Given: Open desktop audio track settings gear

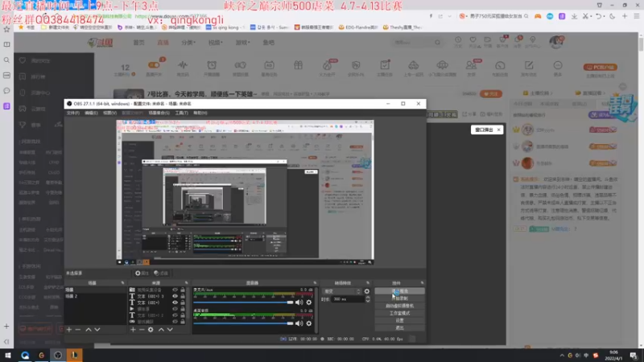Looking at the screenshot, I should [x=309, y=323].
